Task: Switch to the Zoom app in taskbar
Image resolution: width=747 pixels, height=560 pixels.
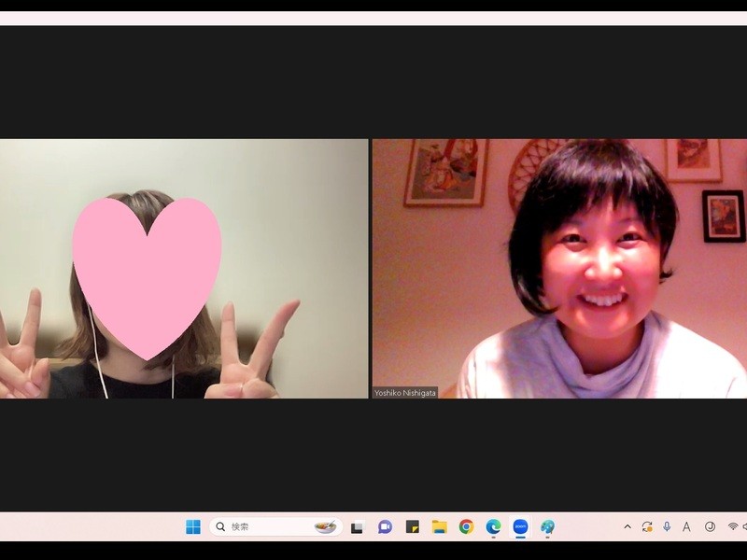Action: (520, 526)
